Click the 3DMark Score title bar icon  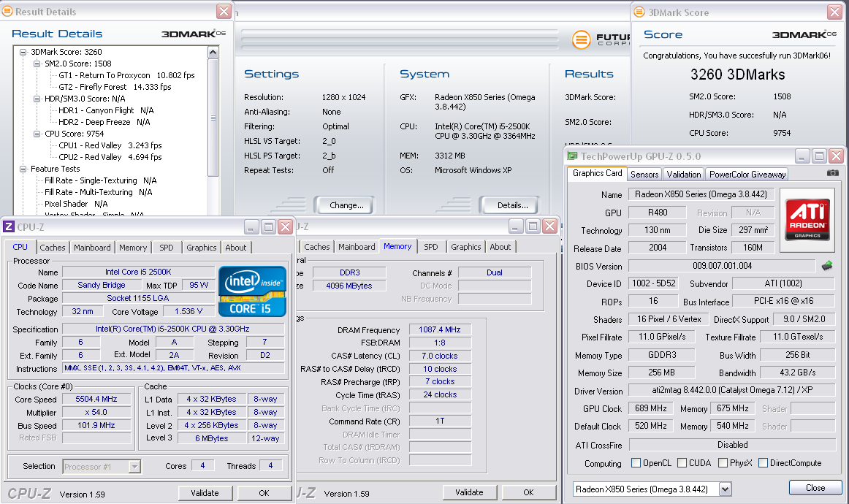click(x=639, y=12)
